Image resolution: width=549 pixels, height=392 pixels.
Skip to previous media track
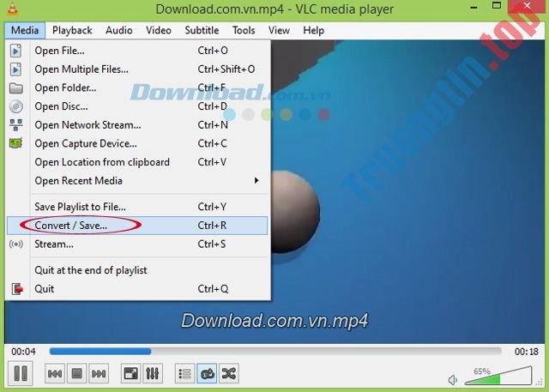click(55, 374)
